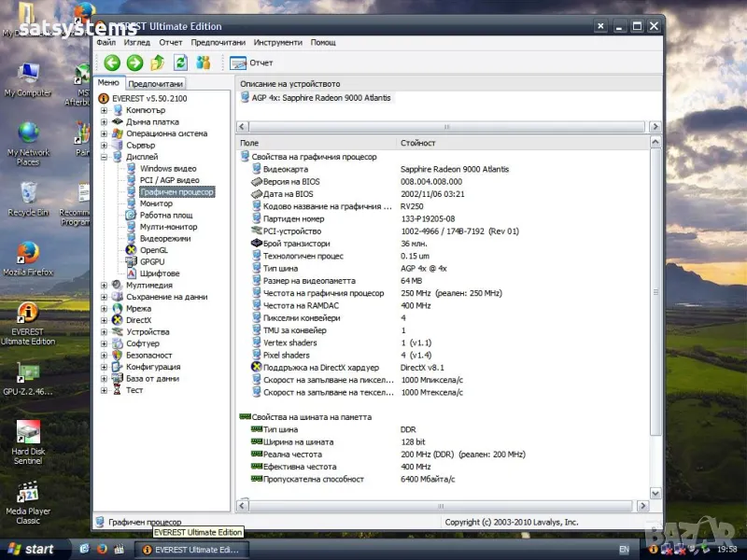Open the Инструменти menu
Image resolution: width=747 pixels, height=560 pixels.
[x=277, y=42]
